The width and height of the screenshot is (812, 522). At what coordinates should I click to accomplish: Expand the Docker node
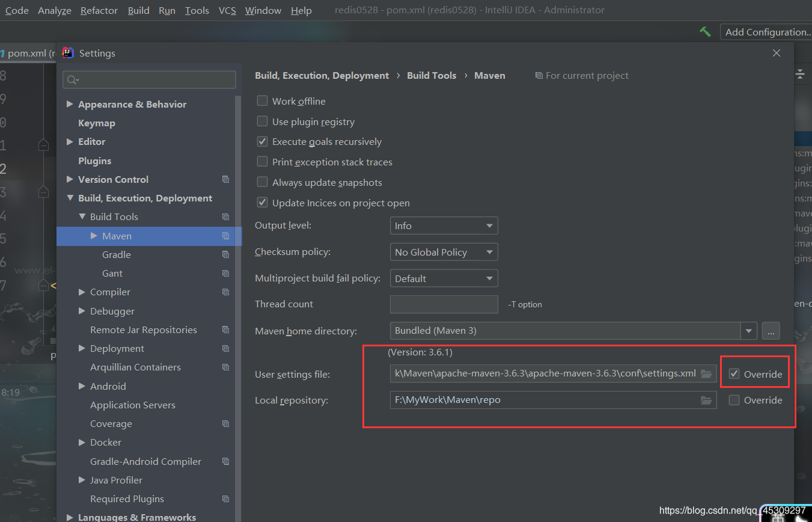click(82, 442)
